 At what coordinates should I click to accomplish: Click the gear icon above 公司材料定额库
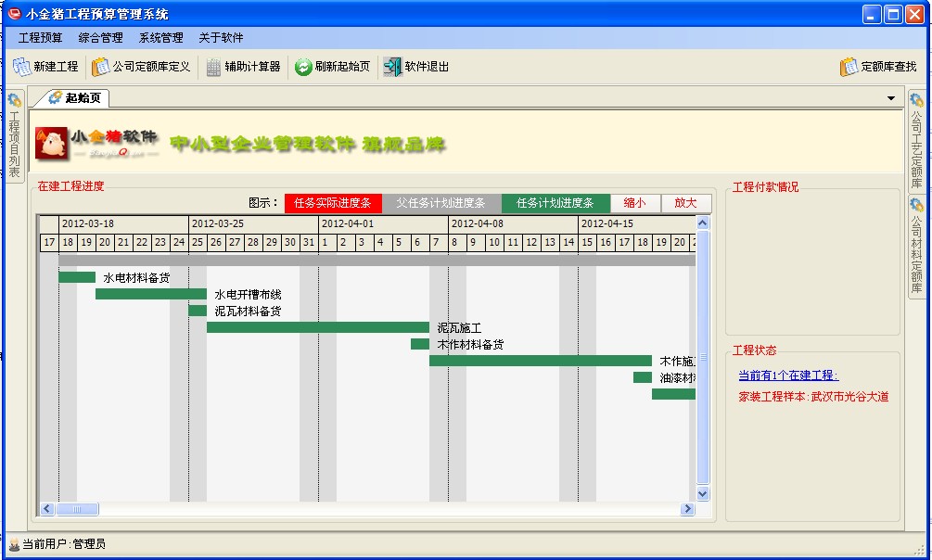pos(916,205)
